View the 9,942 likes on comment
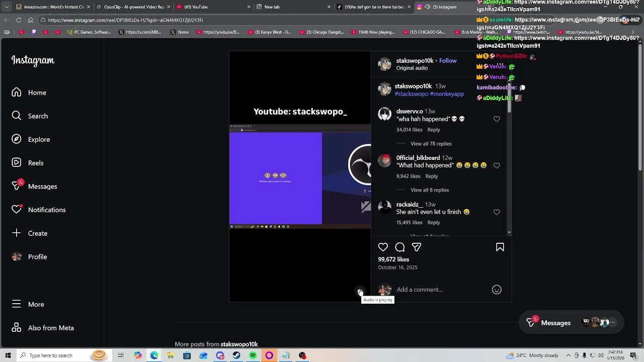This screenshot has width=644, height=362. [x=409, y=176]
